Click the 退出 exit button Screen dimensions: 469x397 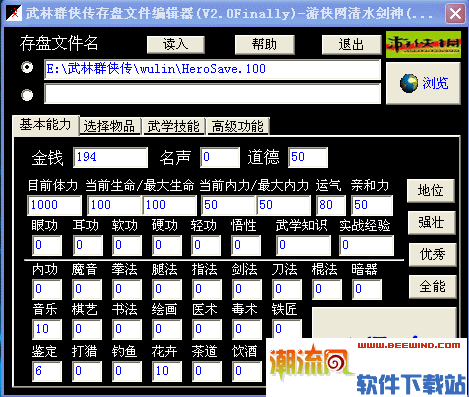pyautogui.click(x=351, y=44)
